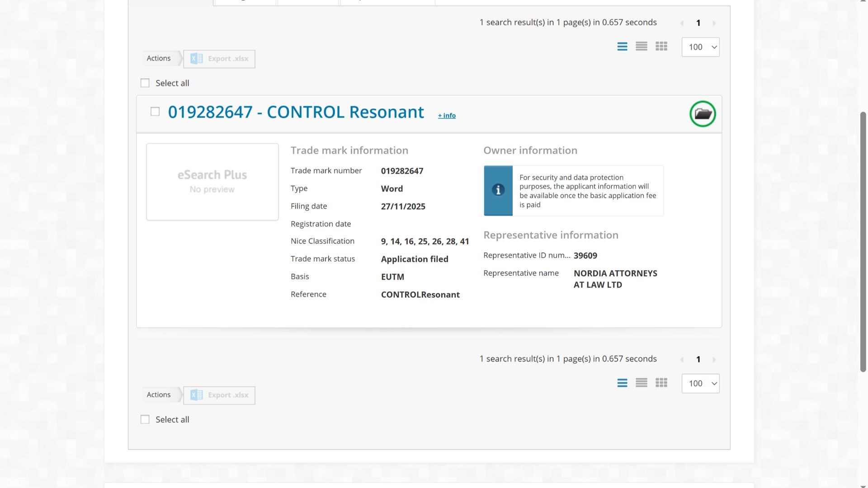Click the bottom Export .xlsx button

coord(219,395)
